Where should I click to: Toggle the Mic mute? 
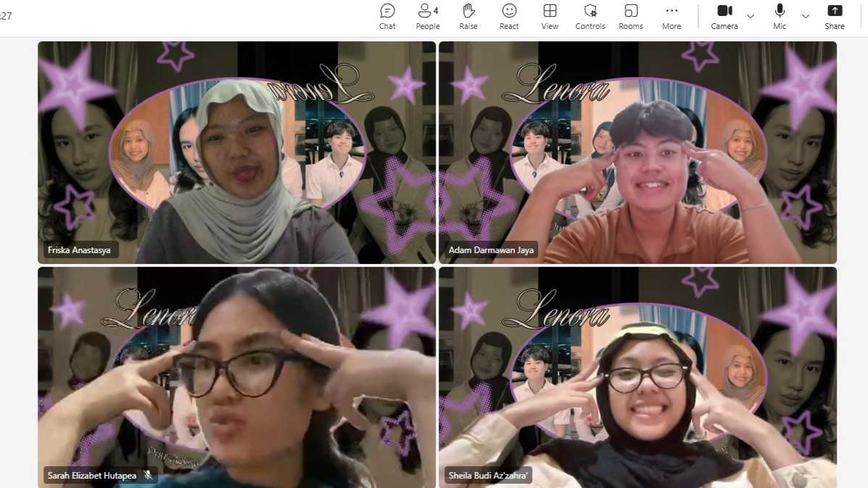(x=780, y=17)
